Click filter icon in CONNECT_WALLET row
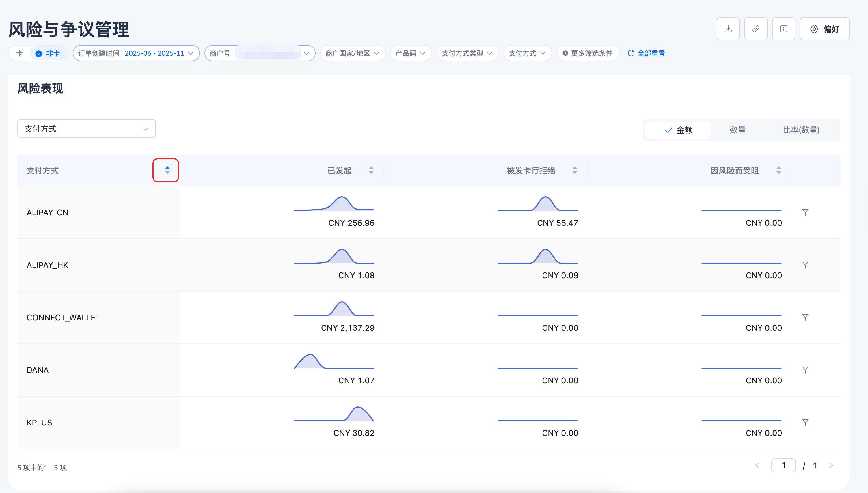 tap(805, 317)
